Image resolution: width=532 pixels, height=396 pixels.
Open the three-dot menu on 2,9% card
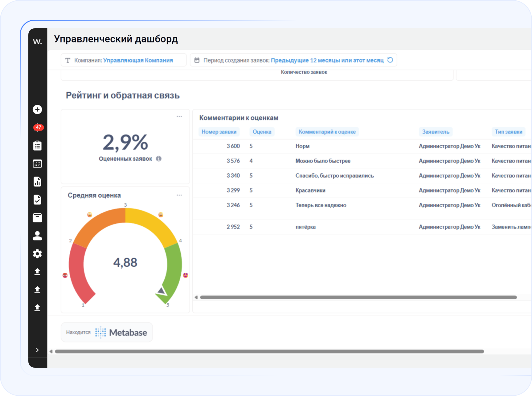[x=179, y=117]
